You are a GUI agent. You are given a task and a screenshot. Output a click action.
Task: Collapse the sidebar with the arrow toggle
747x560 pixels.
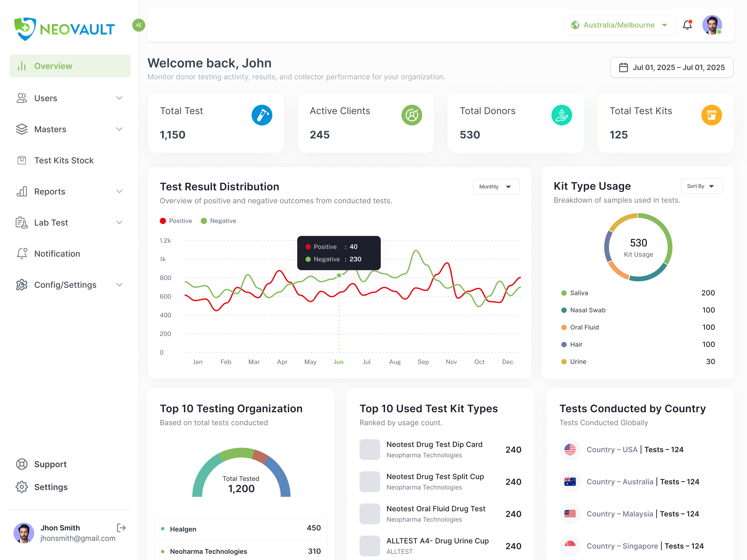tap(138, 25)
